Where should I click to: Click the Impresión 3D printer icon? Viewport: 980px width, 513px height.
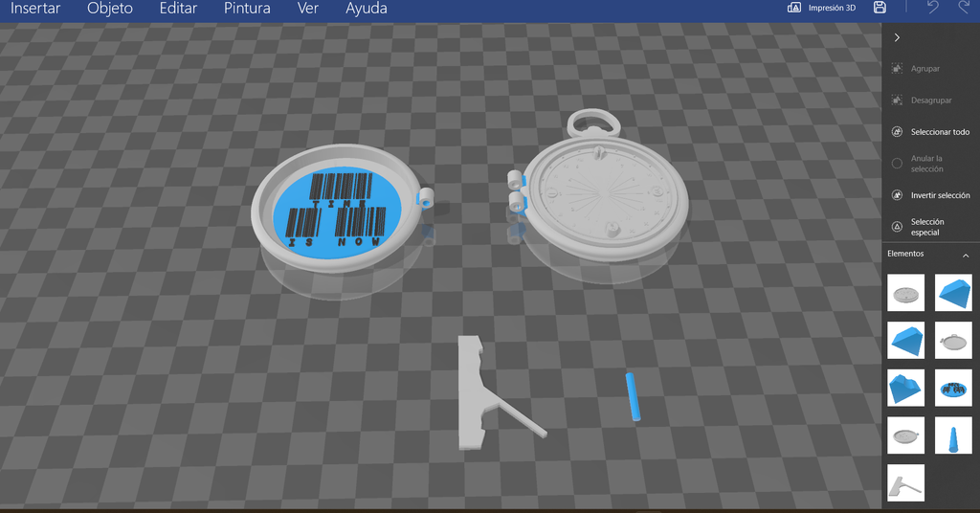[x=794, y=8]
